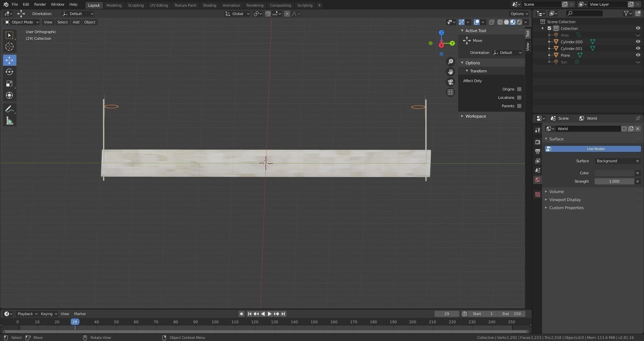Viewport: 644px width, 341px height.
Task: Click the Use Nodes button
Action: click(x=593, y=149)
